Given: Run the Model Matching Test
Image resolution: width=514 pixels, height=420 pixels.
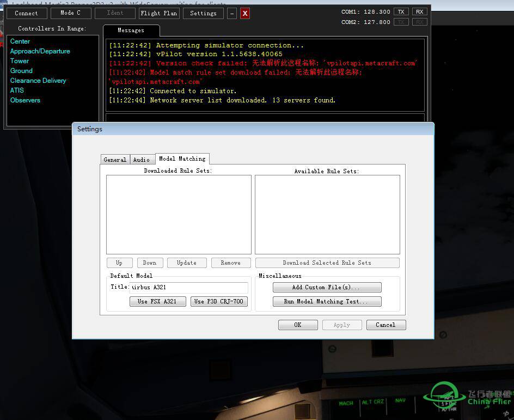Looking at the screenshot, I should (x=327, y=301).
